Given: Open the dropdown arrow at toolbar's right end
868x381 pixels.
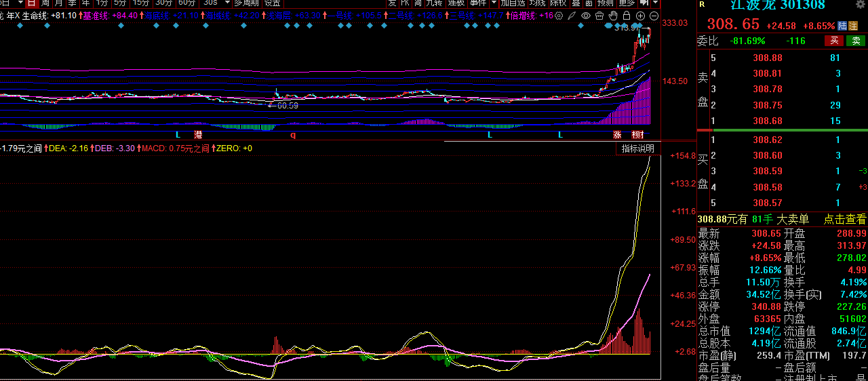Looking at the screenshot, I should tap(654, 3).
